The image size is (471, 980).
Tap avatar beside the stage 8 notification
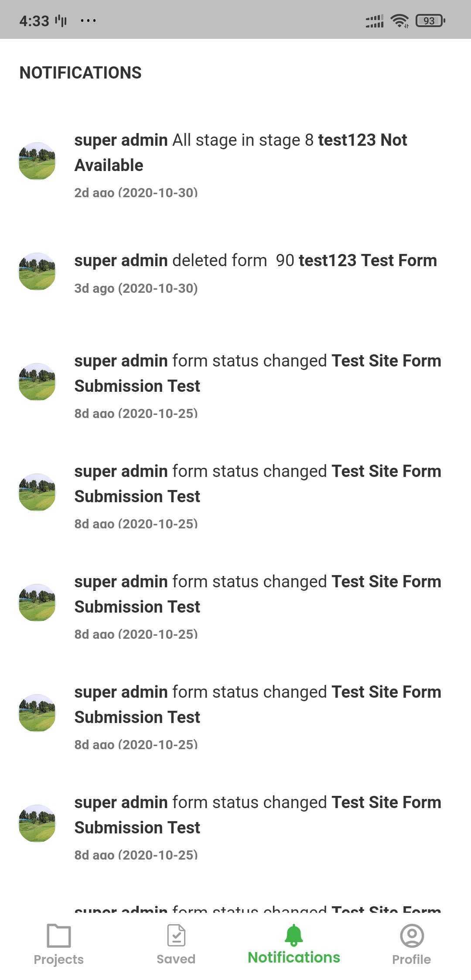coord(37,161)
